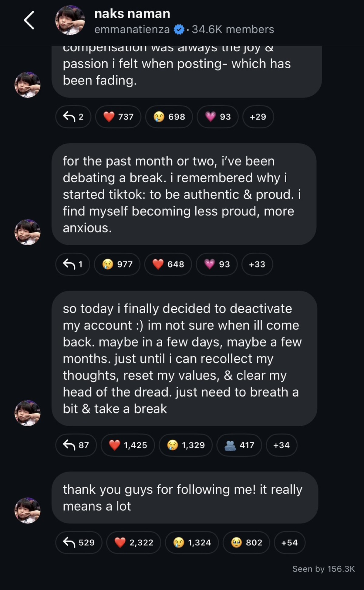Tap the back arrow in the header
Viewport: 364px width, 590px height.
click(x=29, y=20)
